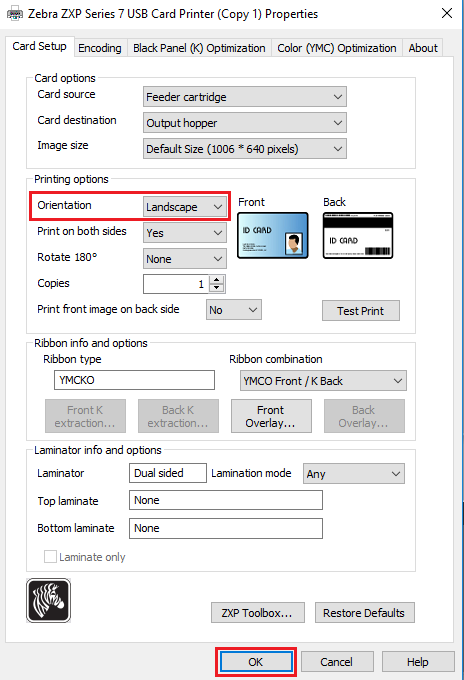
Task: Open Black Panel (K) Optimization tab
Action: (199, 48)
